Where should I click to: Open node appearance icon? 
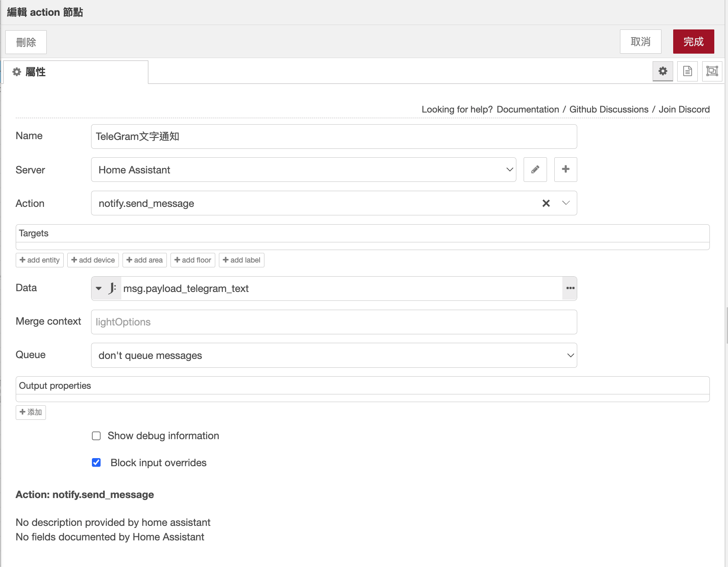point(712,71)
